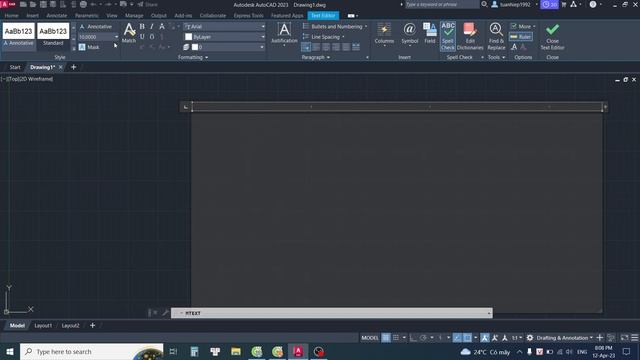The height and width of the screenshot is (360, 640).
Task: Toggle the Mask background option
Action: [89, 47]
